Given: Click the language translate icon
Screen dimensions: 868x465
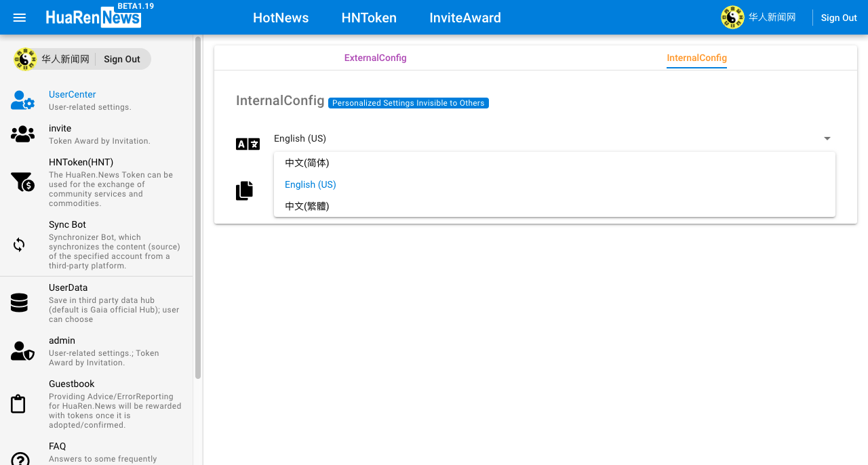Looking at the screenshot, I should (x=248, y=144).
